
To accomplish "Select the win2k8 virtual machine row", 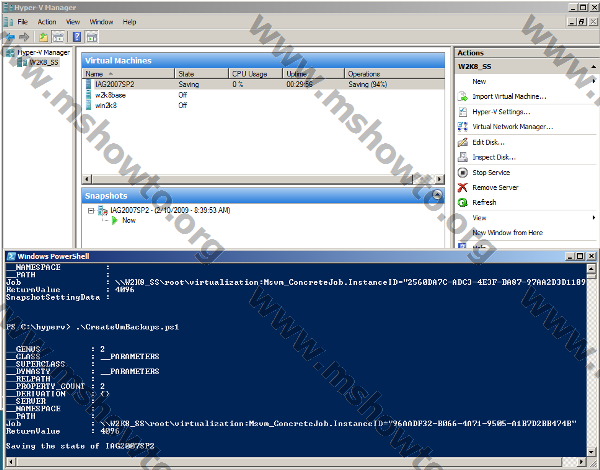I will 263,105.
